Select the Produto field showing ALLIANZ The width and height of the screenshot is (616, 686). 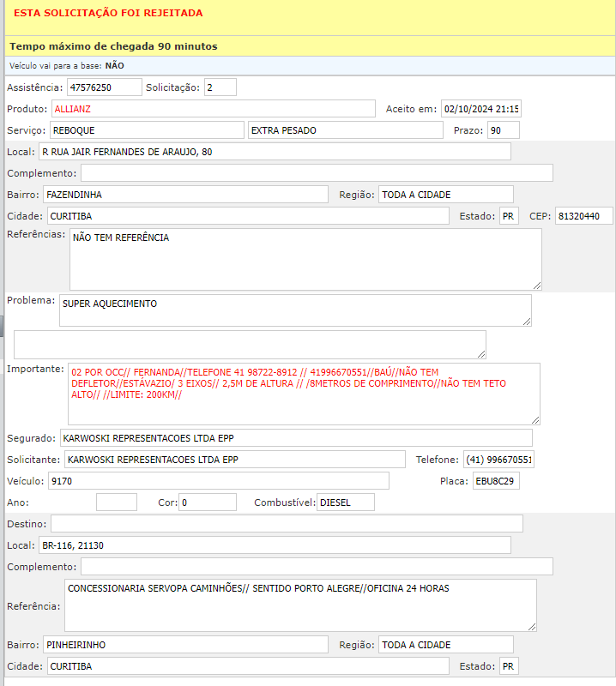[213, 109]
